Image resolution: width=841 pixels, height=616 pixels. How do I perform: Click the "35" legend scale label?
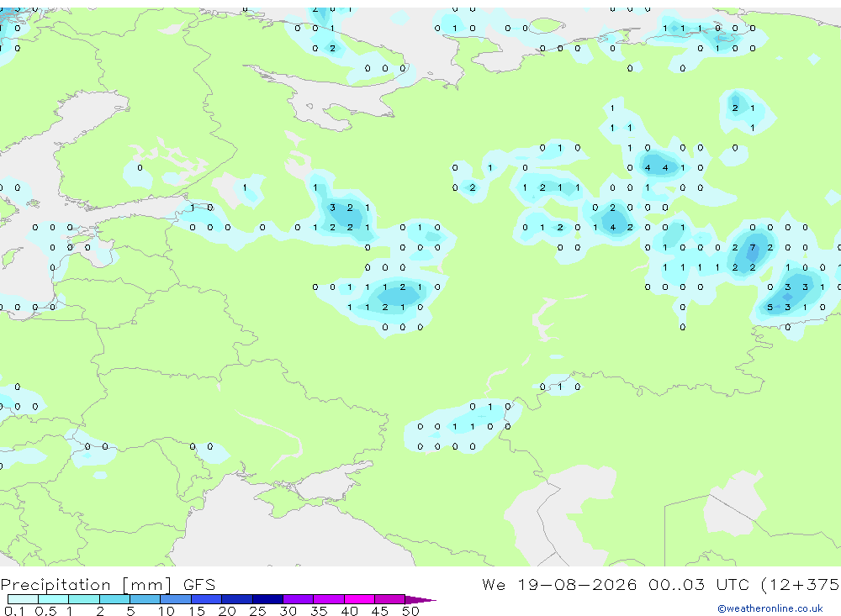[x=319, y=611]
